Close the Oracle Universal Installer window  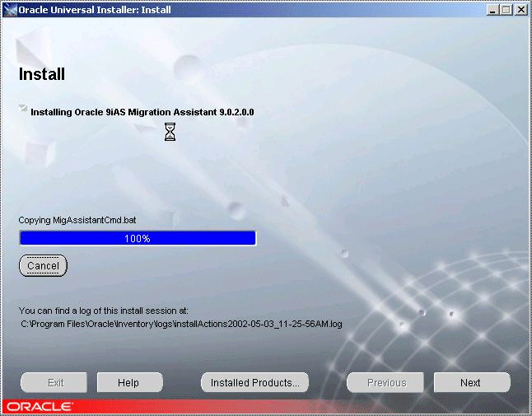coord(520,10)
